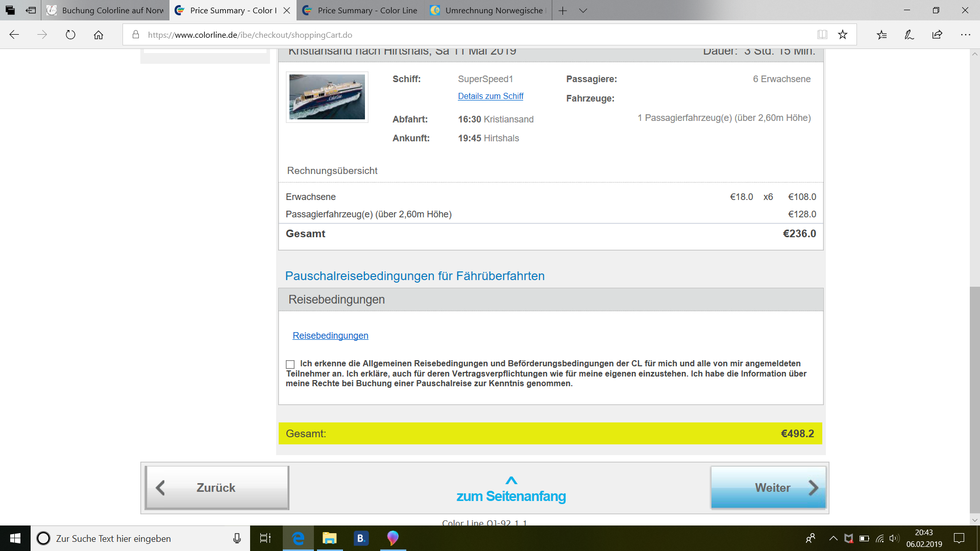Accept the Allgemeinen Reisebedingungen checkbox
The image size is (980, 551).
tap(290, 364)
